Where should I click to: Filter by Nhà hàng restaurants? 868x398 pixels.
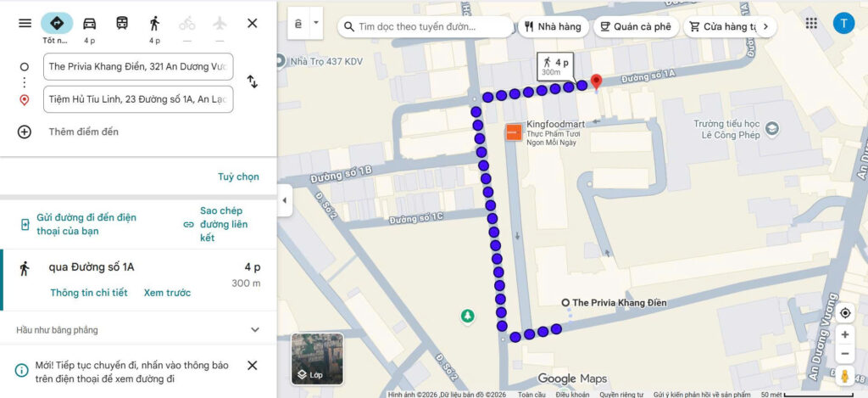(553, 26)
